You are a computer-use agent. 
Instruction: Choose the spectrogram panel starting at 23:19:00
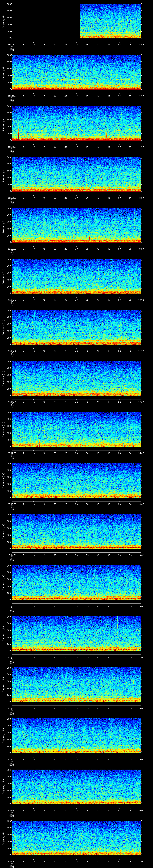(x=77, y=787)
